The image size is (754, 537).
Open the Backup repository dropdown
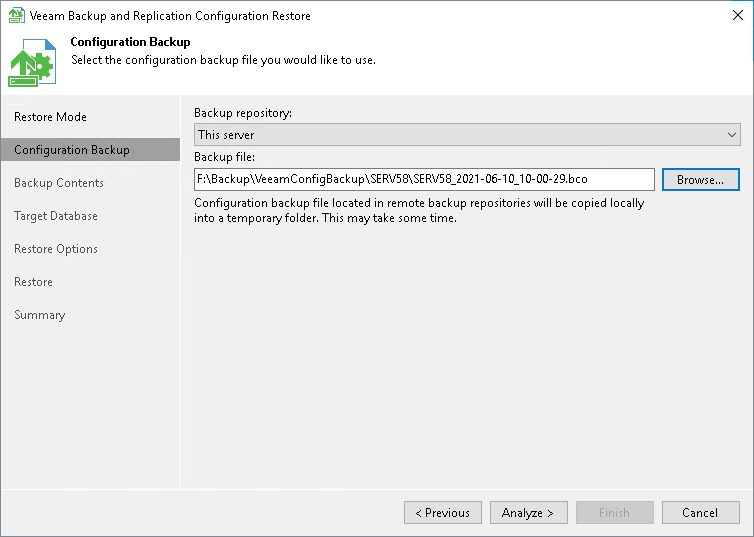pos(466,134)
